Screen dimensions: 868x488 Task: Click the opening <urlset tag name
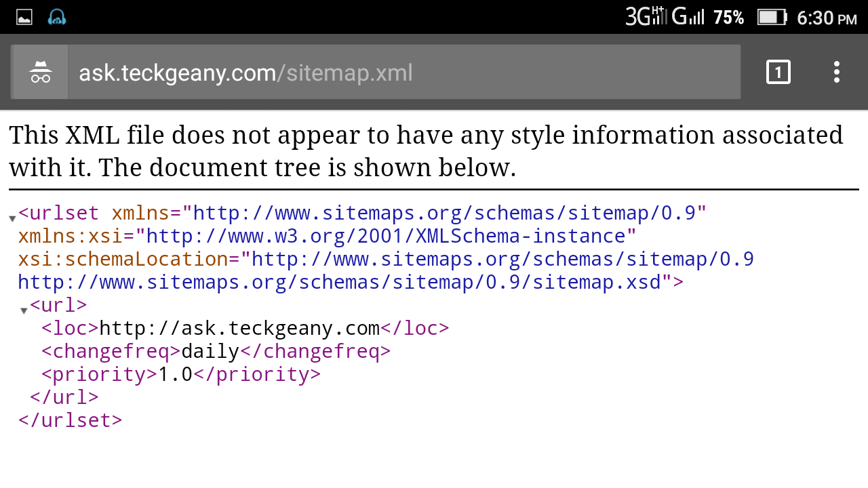coord(59,213)
